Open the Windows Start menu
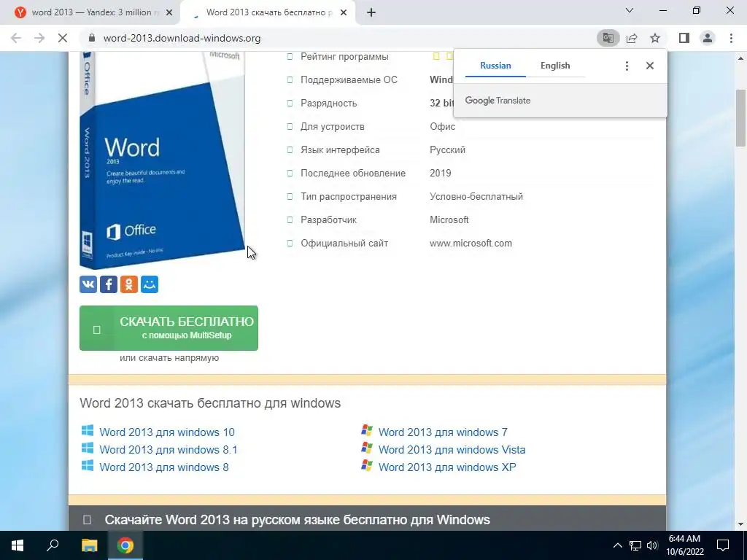747x560 pixels. (18, 545)
